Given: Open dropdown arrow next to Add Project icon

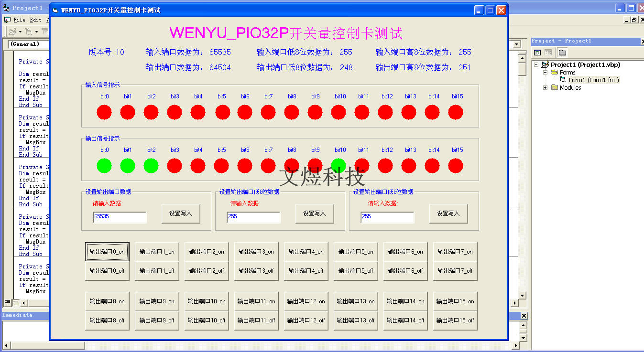Looking at the screenshot, I should pyautogui.click(x=20, y=32).
